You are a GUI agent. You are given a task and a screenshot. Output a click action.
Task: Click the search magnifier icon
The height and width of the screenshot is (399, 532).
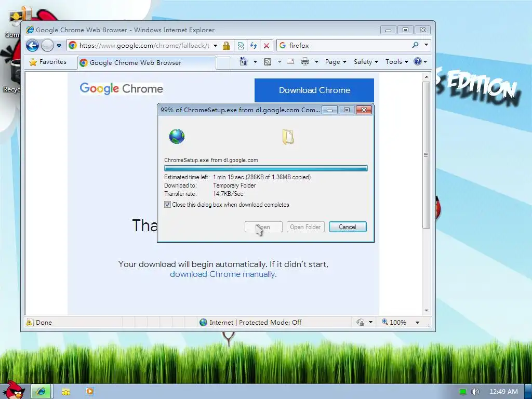coord(415,45)
